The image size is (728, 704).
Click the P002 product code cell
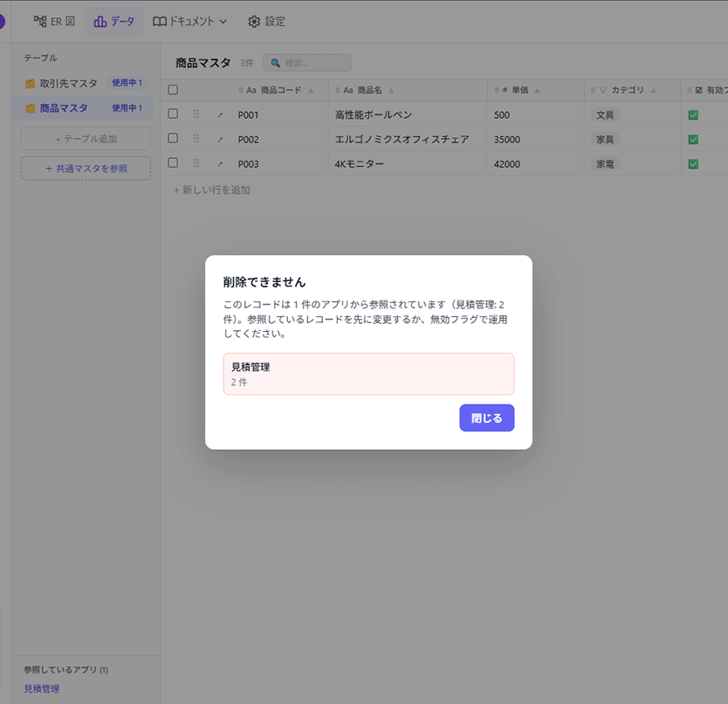280,140
